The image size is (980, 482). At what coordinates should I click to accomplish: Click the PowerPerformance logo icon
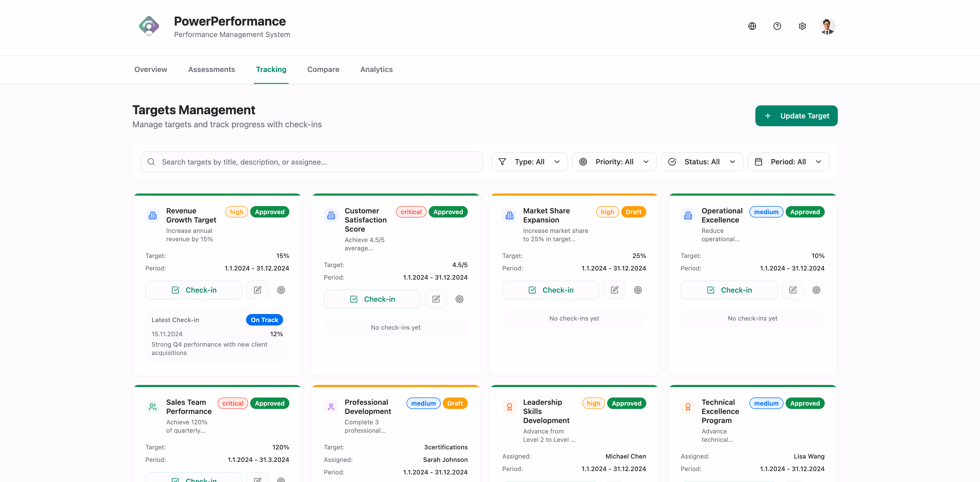coord(149,26)
